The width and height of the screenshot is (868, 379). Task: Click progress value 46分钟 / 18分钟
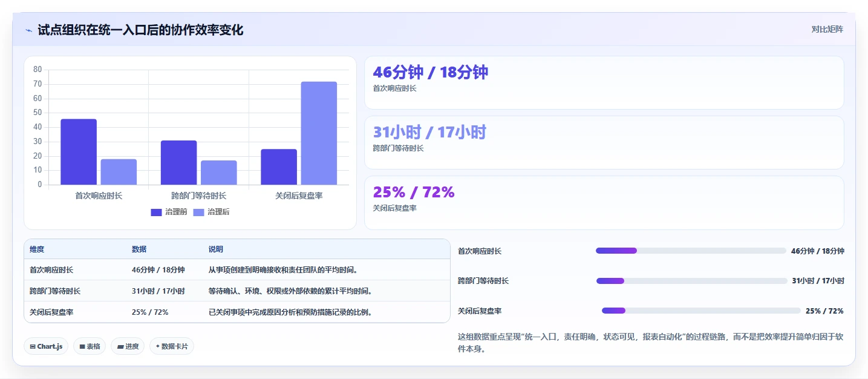[818, 251]
